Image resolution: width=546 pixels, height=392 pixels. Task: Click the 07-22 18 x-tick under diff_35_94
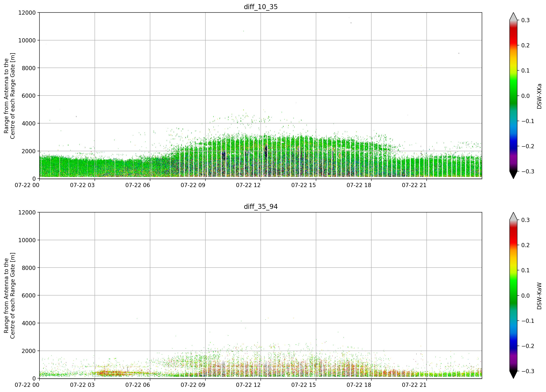click(359, 385)
